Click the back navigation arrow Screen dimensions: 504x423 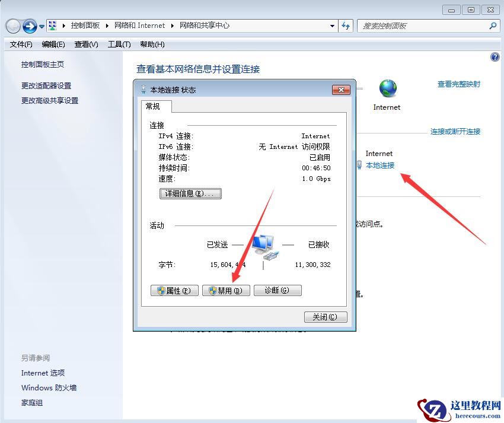[12, 25]
